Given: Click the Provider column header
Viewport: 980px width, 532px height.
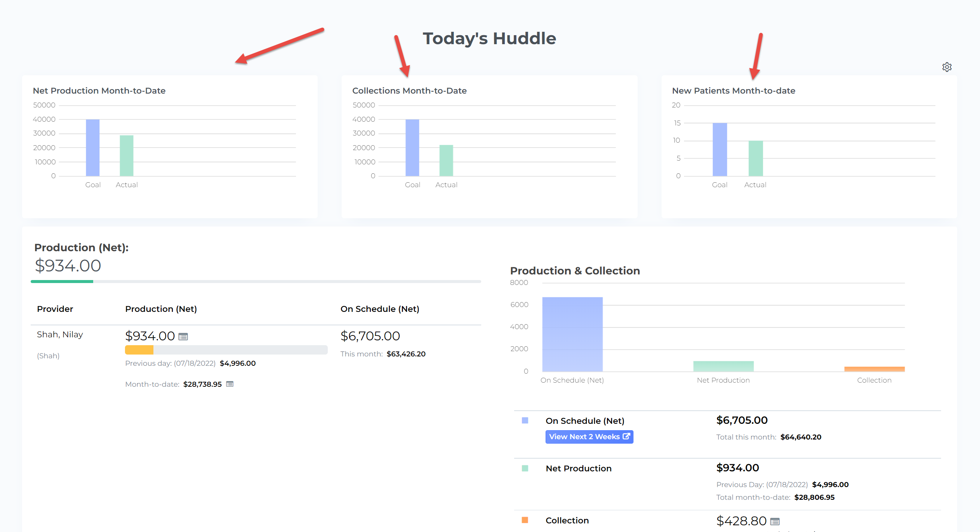Looking at the screenshot, I should click(55, 309).
